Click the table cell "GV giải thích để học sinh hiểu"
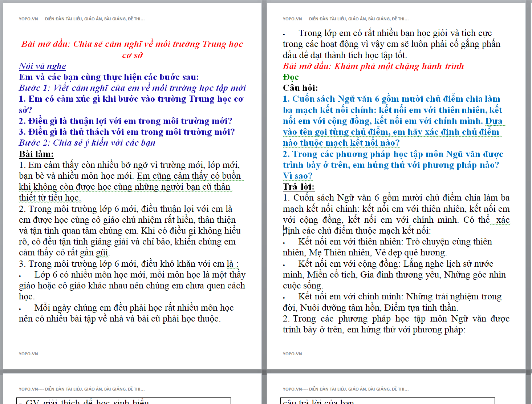Screen dimensions: 532x404 [84, 401]
